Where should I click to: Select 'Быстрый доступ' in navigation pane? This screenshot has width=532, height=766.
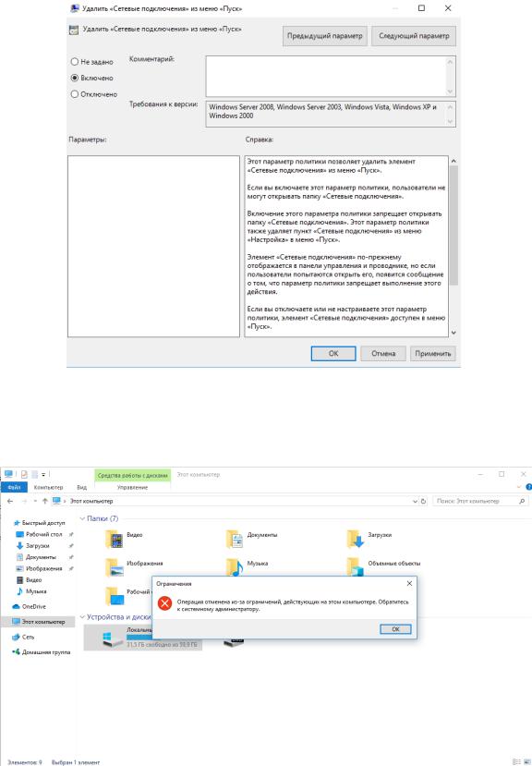(39, 523)
